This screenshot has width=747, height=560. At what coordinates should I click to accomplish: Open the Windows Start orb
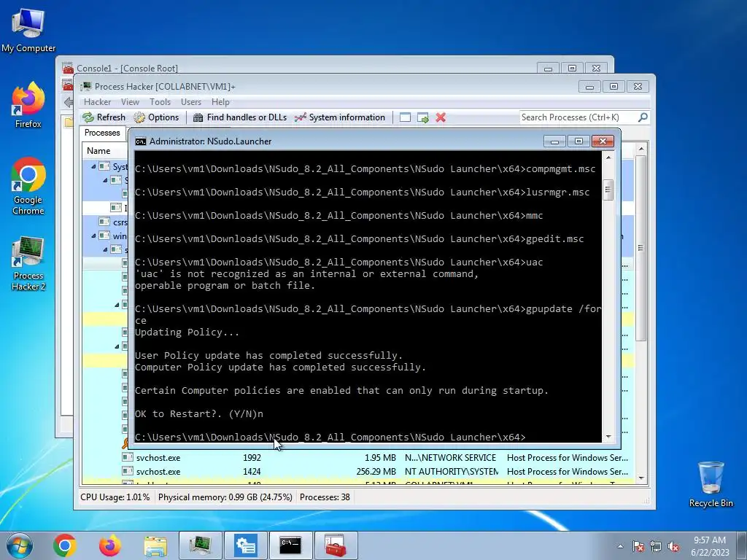tap(20, 545)
